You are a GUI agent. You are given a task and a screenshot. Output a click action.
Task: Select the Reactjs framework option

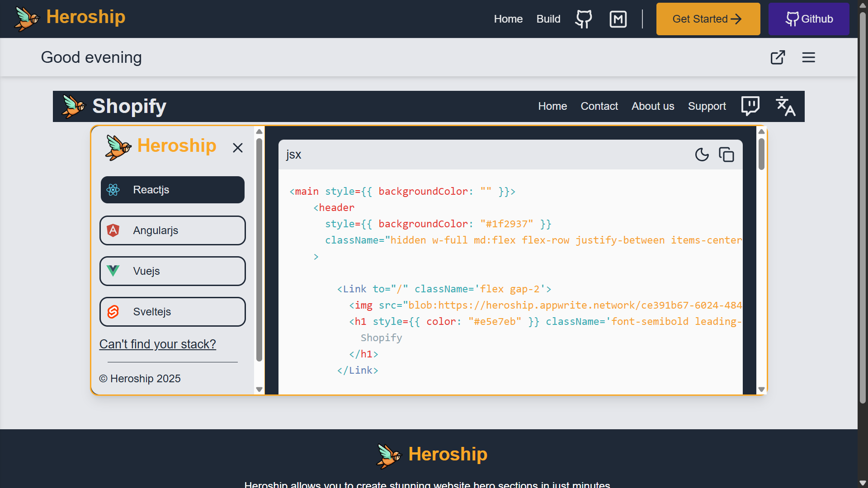point(172,190)
